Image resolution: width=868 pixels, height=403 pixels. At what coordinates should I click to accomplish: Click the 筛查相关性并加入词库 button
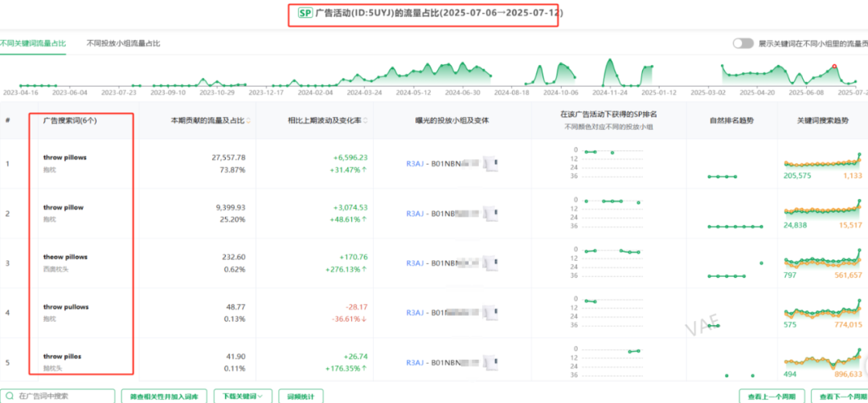(165, 396)
